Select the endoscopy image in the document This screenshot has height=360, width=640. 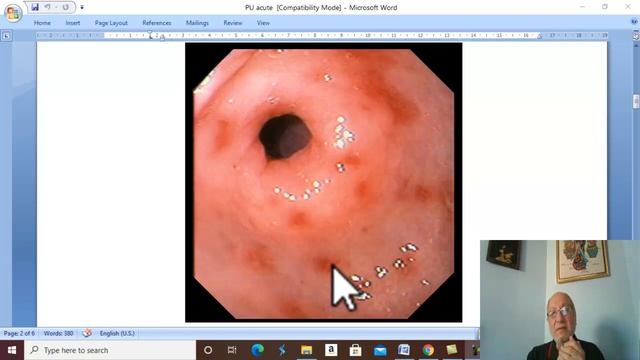point(323,182)
